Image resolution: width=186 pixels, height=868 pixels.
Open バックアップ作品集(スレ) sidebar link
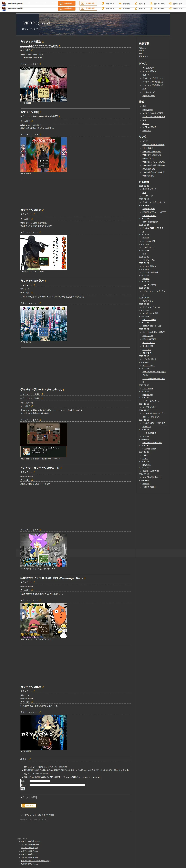tap(153, 85)
